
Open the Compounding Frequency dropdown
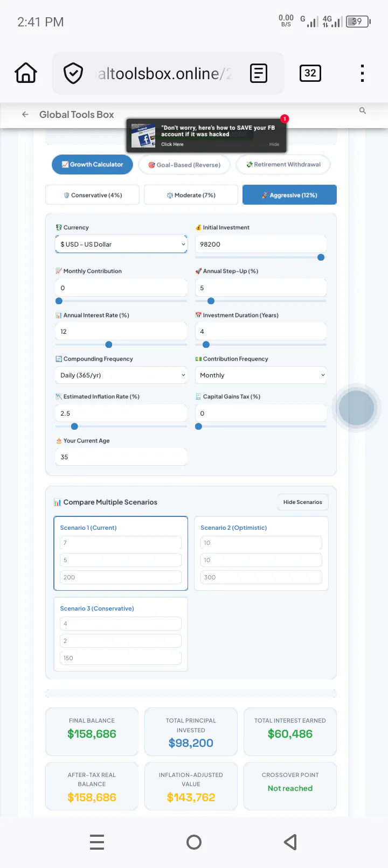point(121,375)
